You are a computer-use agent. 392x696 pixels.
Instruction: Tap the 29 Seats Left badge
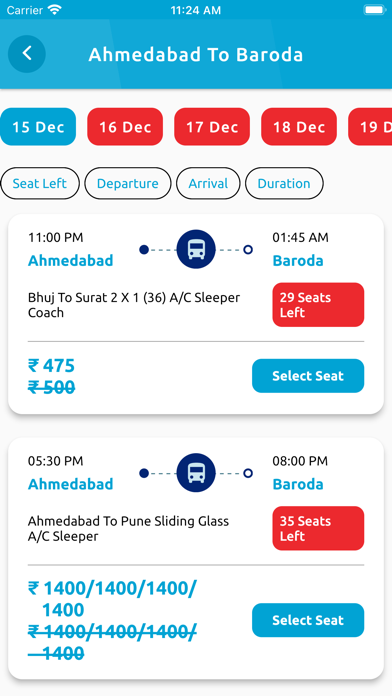pyautogui.click(x=318, y=305)
